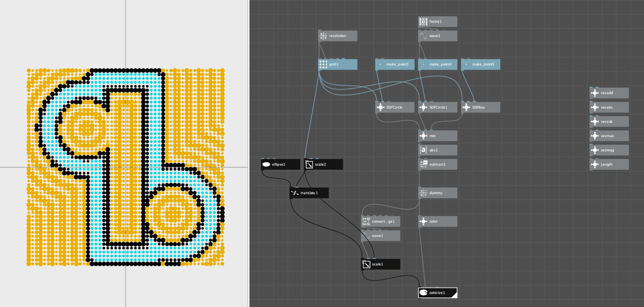Select the frame1 node
This screenshot has height=307, width=644.
pos(437,21)
